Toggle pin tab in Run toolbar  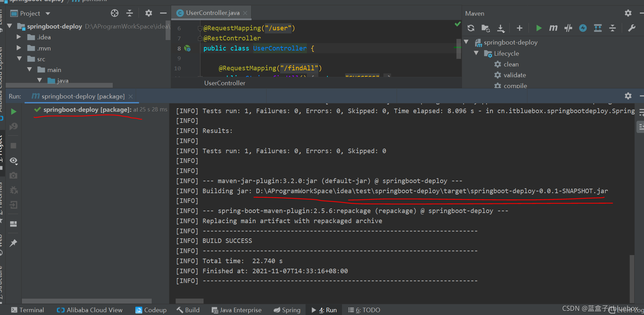14,243
